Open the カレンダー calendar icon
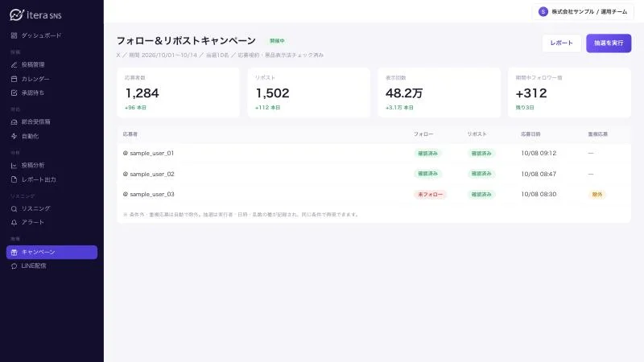Image resolution: width=644 pixels, height=362 pixels. (14, 79)
